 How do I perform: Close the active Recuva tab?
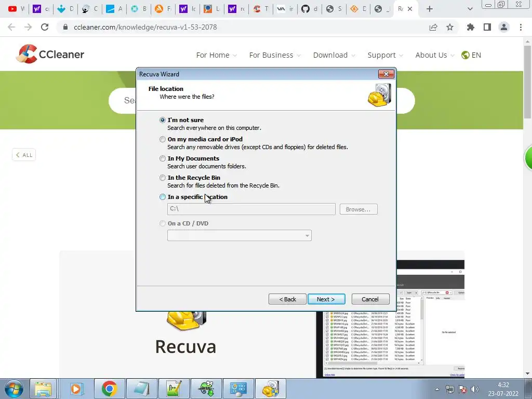click(x=410, y=9)
